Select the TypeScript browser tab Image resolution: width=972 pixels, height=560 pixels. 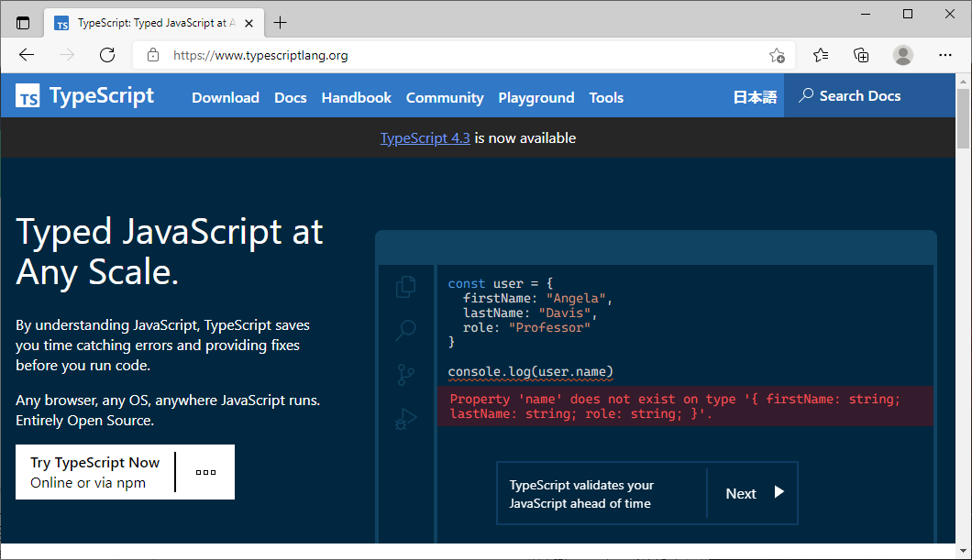click(155, 24)
